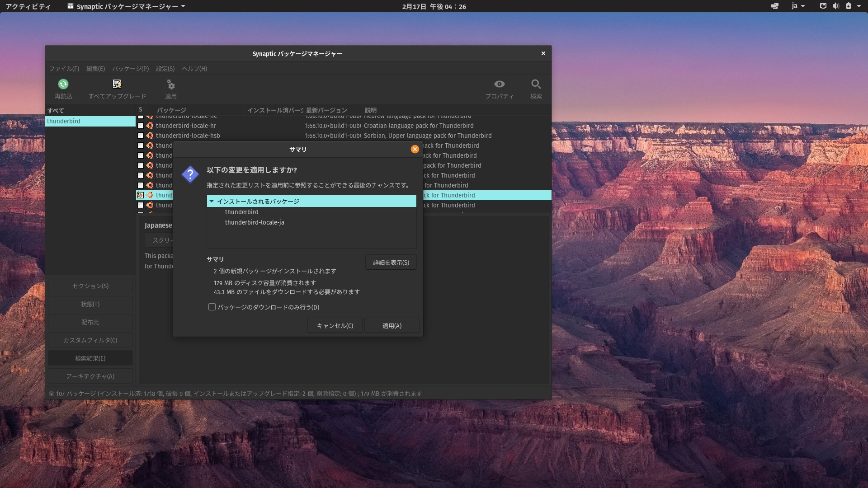Enable download-only packages checkbox
This screenshot has height=488, width=868.
(x=212, y=307)
